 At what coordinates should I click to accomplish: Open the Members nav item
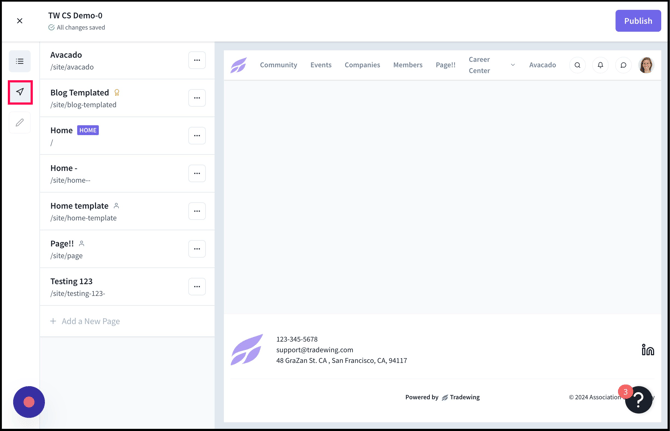pos(408,65)
